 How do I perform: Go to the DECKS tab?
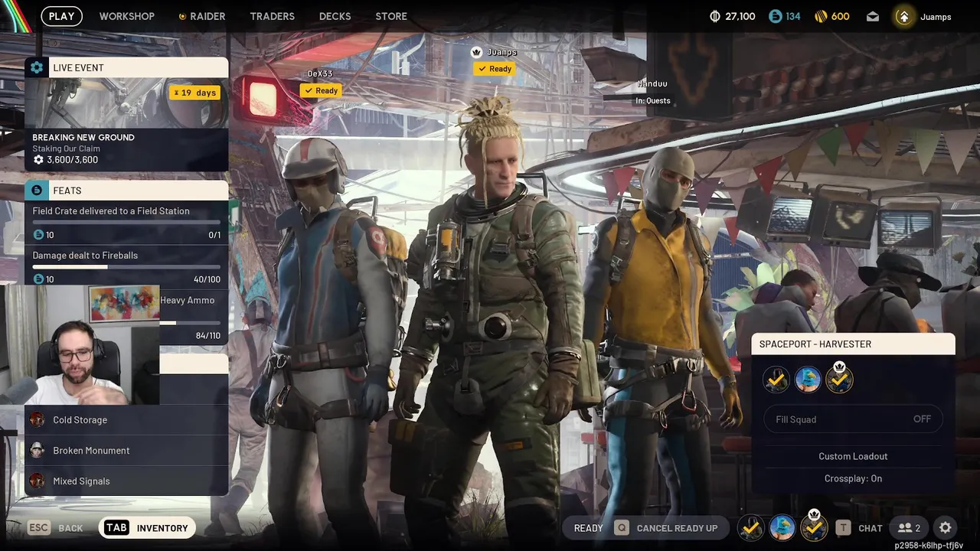(335, 16)
